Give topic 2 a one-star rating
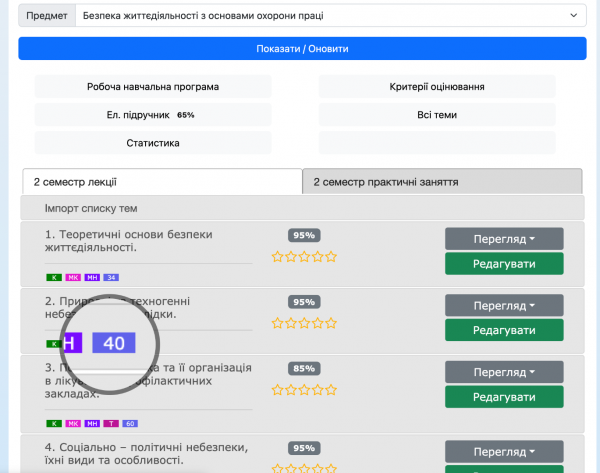Image resolution: width=600 pixels, height=473 pixels. pos(277,323)
